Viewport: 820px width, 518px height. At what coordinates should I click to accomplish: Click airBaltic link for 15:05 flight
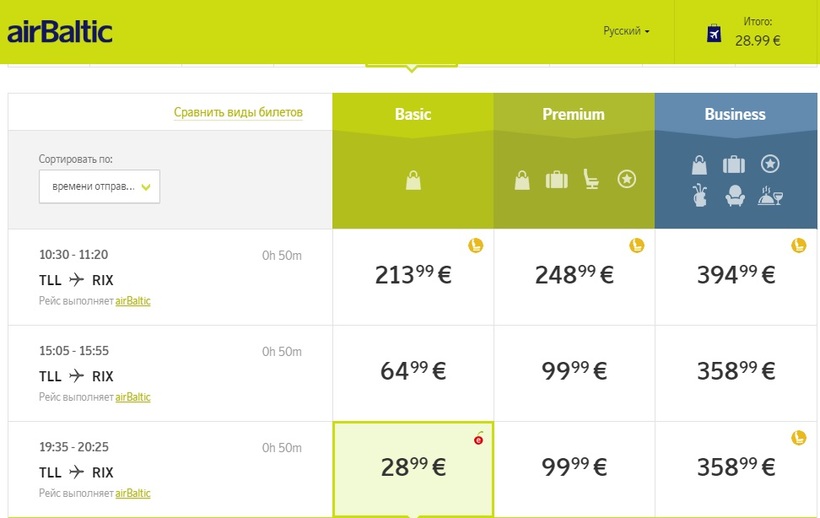tap(133, 397)
